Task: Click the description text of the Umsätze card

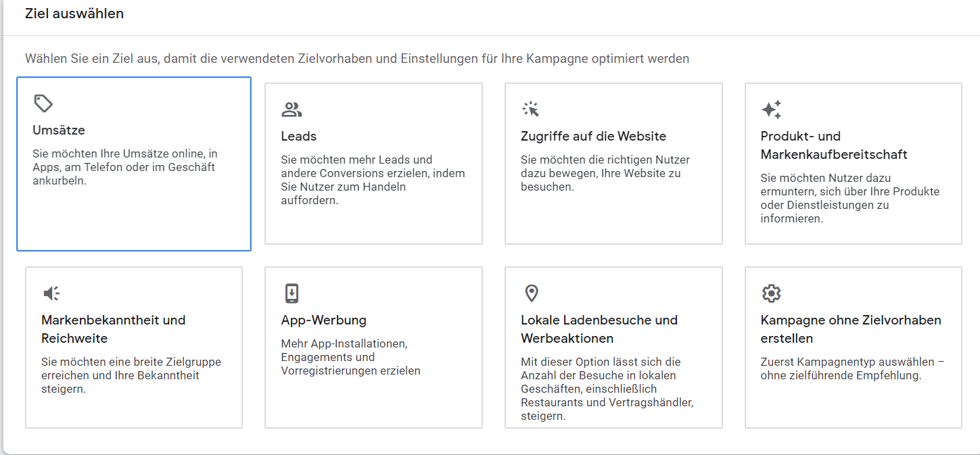Action: (125, 167)
